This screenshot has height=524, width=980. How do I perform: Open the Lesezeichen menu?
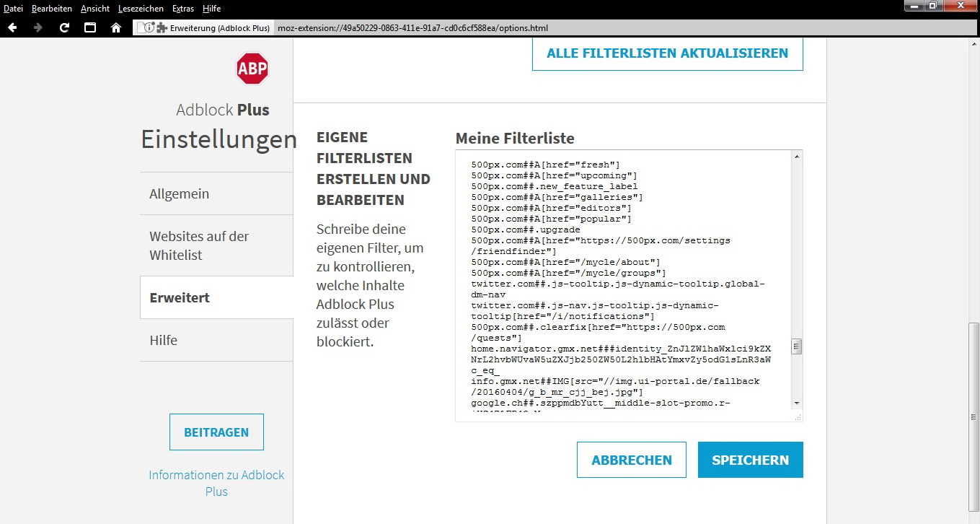coord(141,9)
